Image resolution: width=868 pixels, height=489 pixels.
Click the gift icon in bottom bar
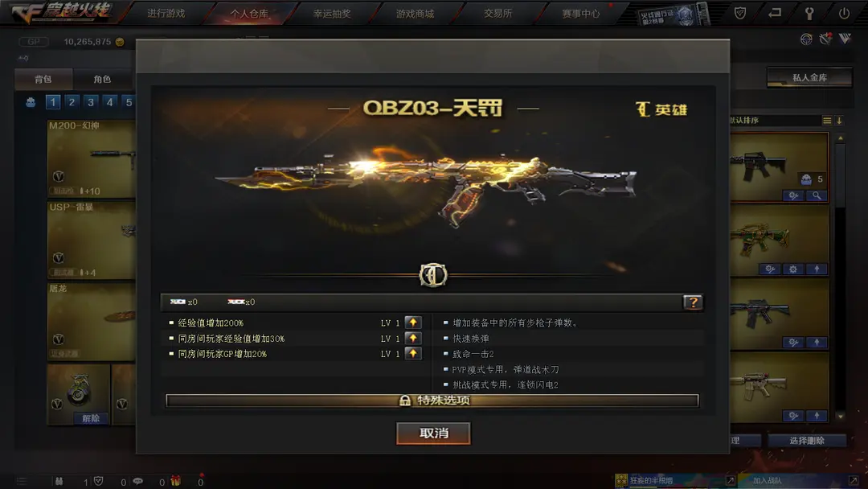coord(175,481)
